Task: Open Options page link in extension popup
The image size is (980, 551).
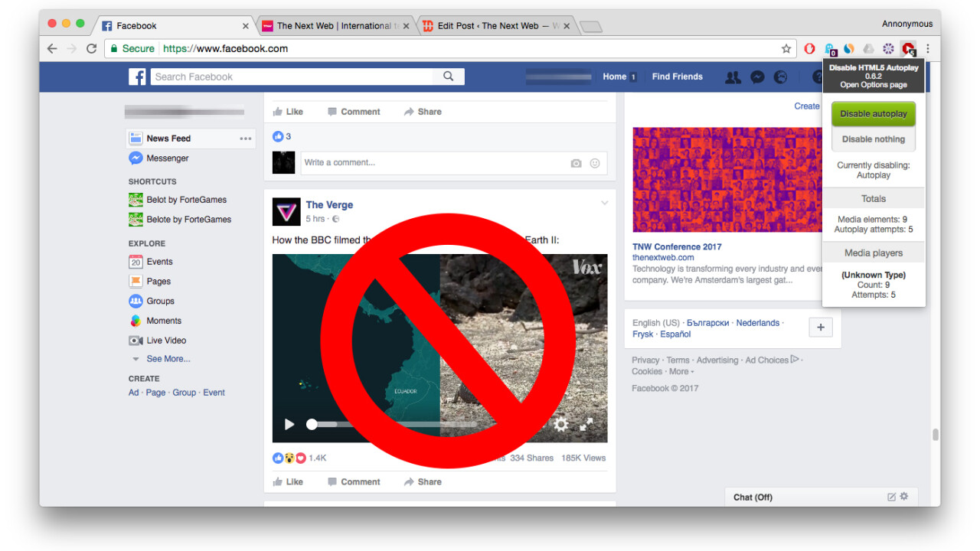Action: pyautogui.click(x=874, y=85)
